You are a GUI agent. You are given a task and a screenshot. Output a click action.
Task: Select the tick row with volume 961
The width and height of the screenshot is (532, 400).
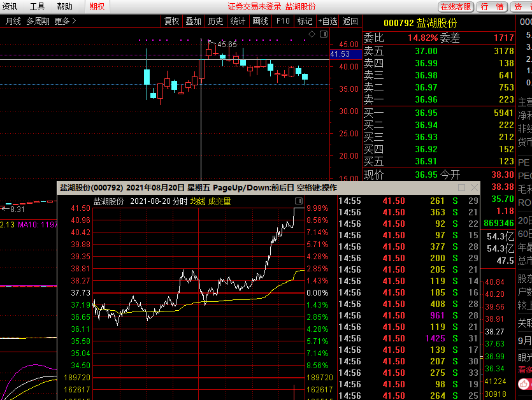pos(408,315)
